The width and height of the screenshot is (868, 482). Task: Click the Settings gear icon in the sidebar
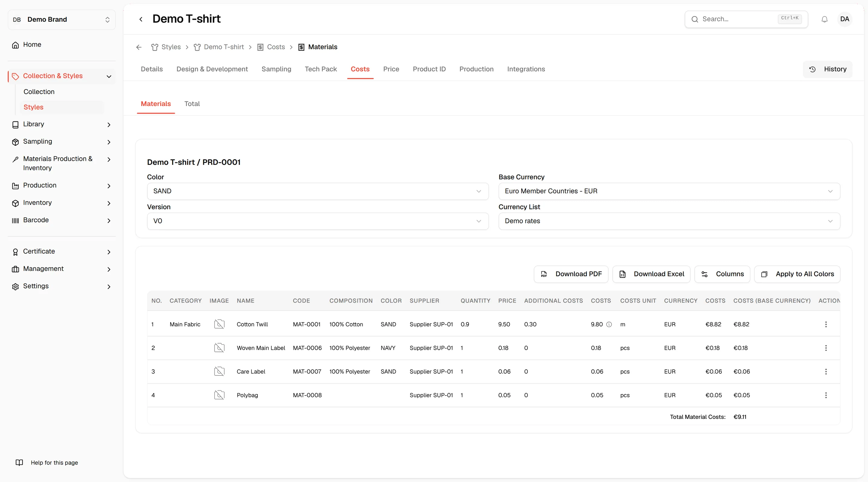(x=15, y=286)
